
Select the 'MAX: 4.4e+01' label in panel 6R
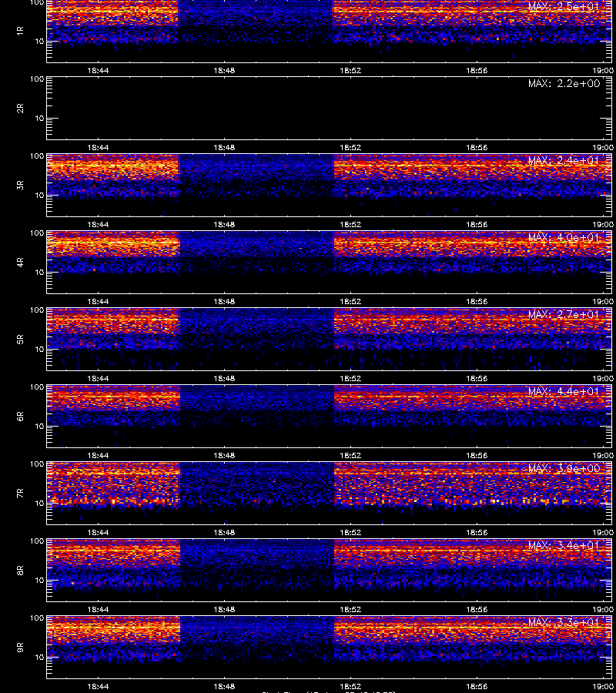tap(564, 392)
